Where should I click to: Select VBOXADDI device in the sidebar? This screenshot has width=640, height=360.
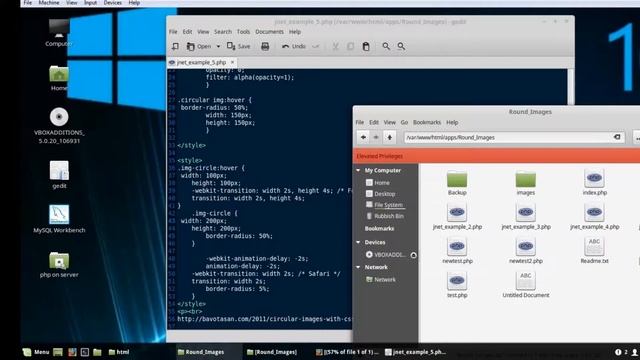point(385,255)
